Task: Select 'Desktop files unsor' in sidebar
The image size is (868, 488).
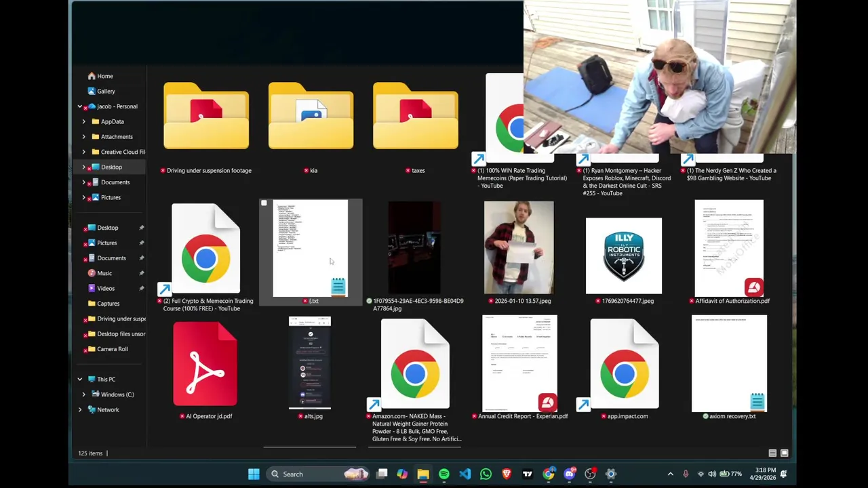Action: 116,333
